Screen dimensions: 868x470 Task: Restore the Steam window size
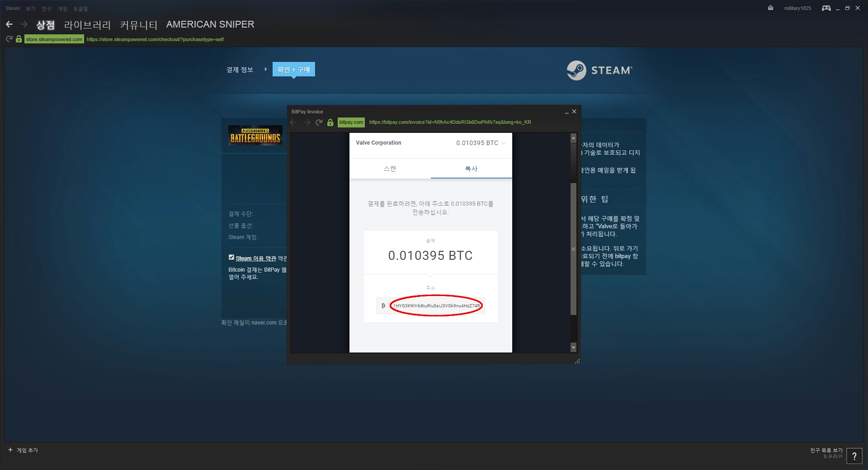(848, 8)
